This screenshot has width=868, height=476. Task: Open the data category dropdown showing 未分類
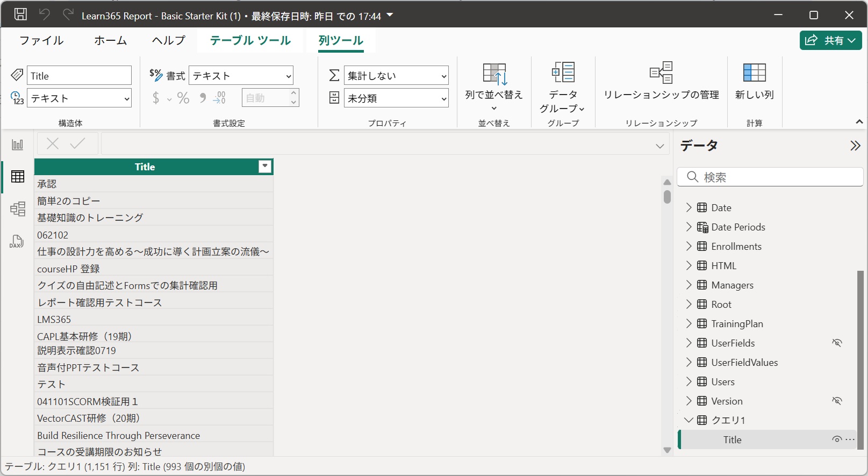(396, 98)
